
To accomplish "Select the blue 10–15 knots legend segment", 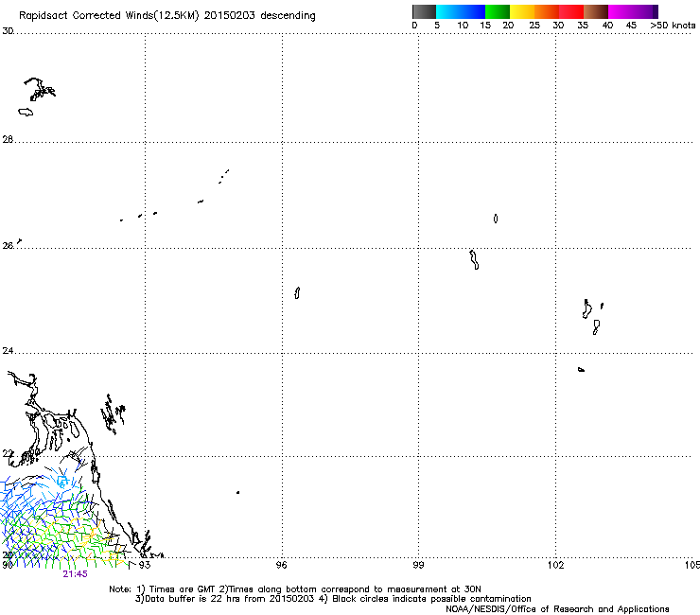I will (473, 11).
